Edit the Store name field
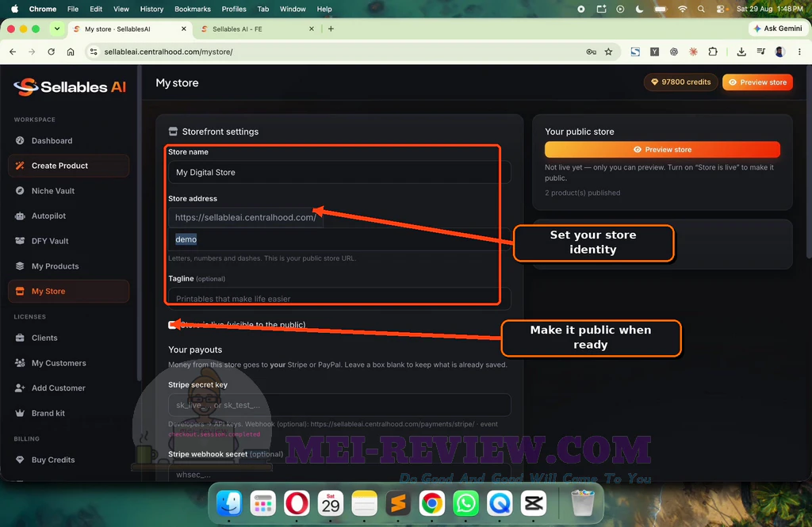This screenshot has width=812, height=527. pyautogui.click(x=339, y=173)
